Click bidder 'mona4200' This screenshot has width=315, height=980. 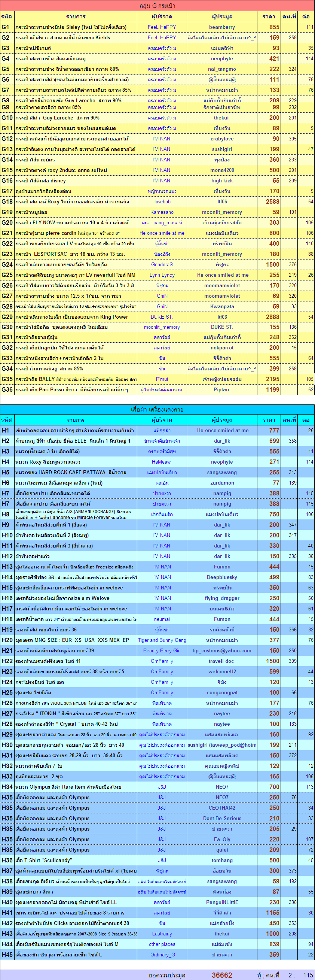pos(222,170)
